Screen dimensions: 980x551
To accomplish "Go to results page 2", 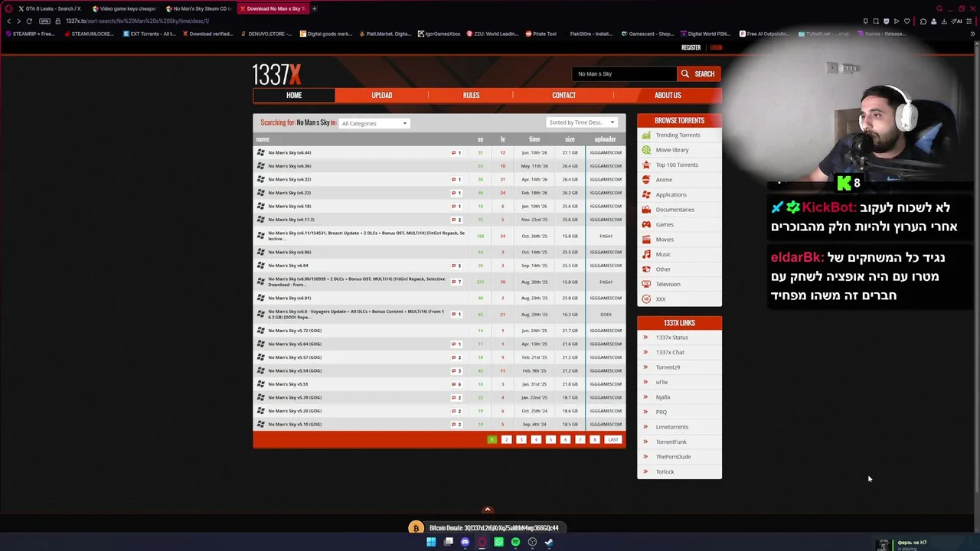I will click(x=506, y=439).
